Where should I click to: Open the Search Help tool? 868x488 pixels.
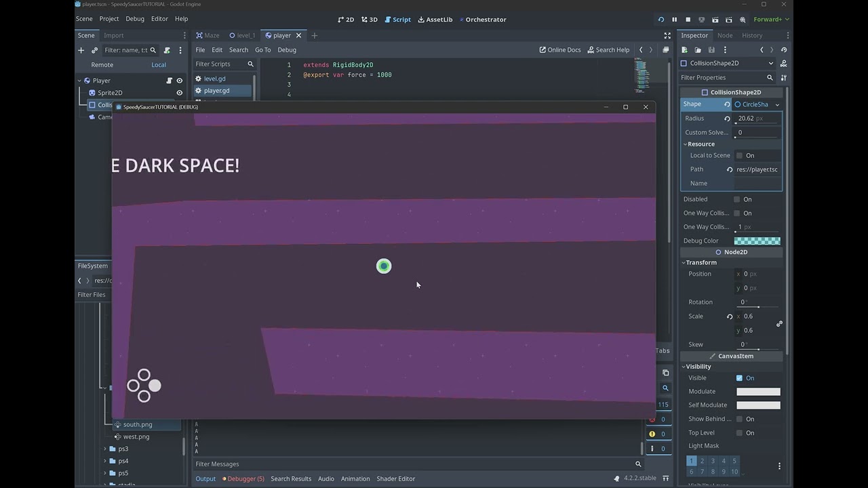608,49
